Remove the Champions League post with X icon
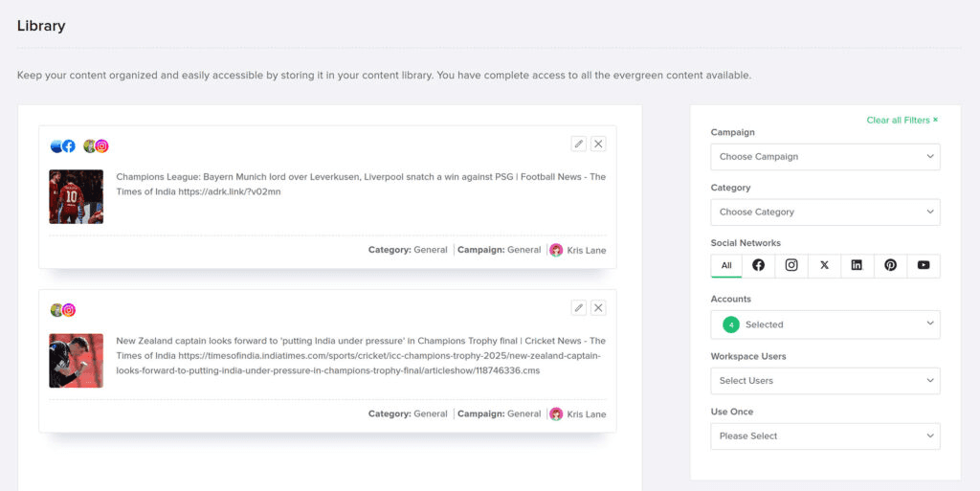Image resolution: width=980 pixels, height=491 pixels. (598, 144)
